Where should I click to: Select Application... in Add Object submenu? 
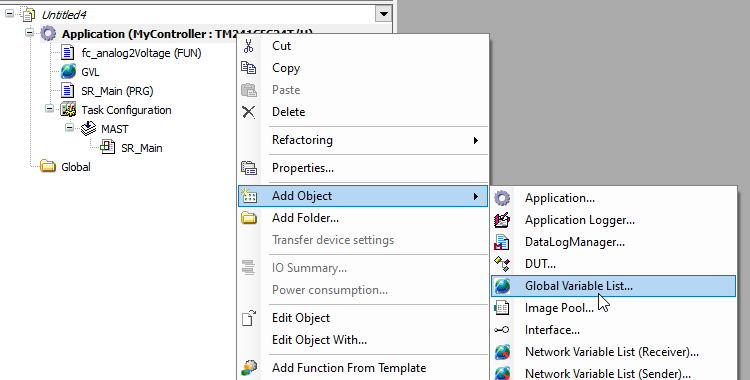(x=614, y=198)
